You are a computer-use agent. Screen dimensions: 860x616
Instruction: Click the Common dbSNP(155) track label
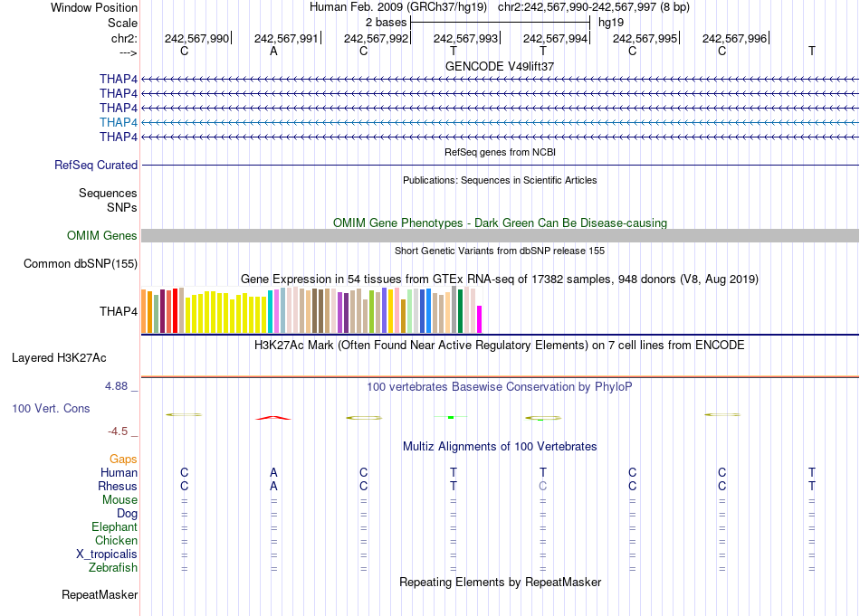pos(81,263)
